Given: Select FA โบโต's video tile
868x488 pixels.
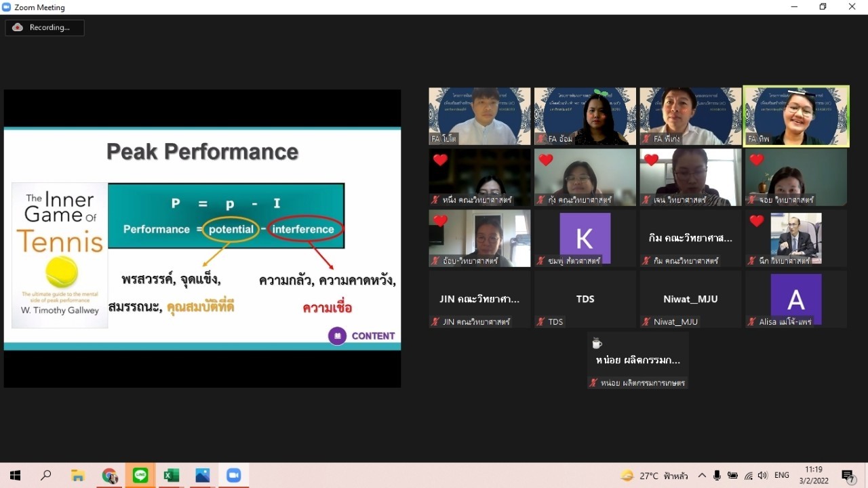Looking at the screenshot, I should tap(479, 116).
